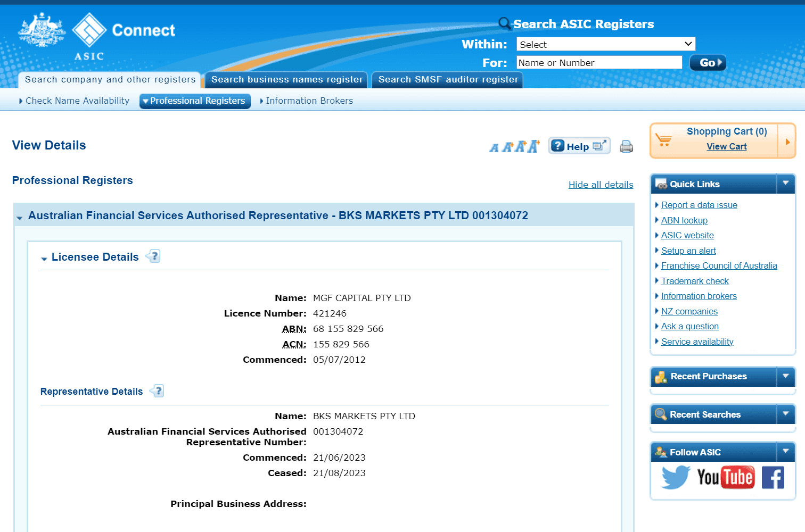Click ABN value 68 155 829 566
The height and width of the screenshot is (532, 805).
(348, 329)
